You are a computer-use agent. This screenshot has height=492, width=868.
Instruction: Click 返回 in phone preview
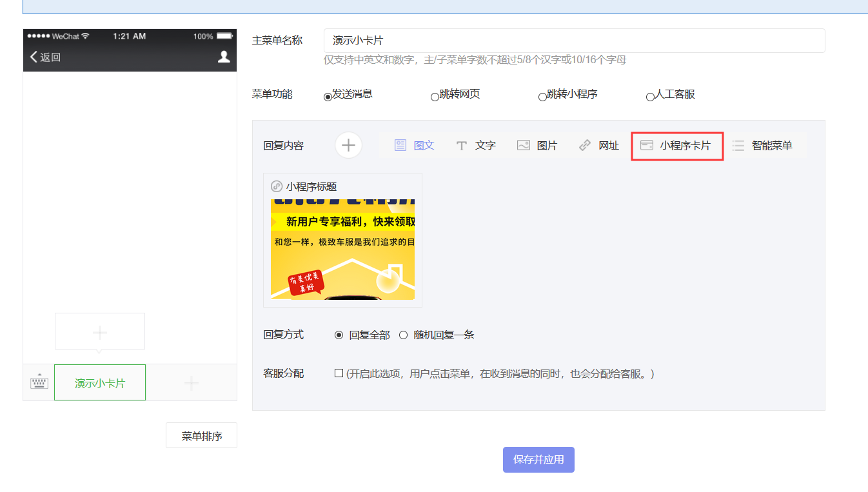[50, 57]
